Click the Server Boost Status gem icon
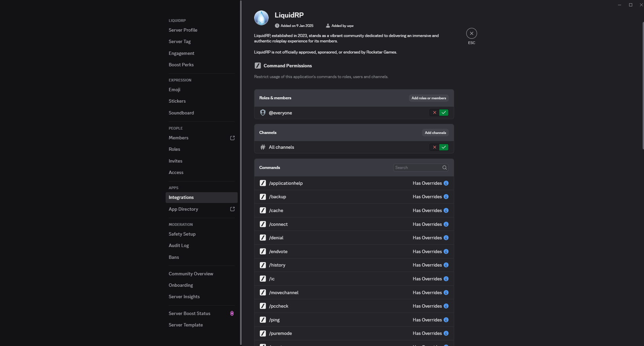 point(232,314)
